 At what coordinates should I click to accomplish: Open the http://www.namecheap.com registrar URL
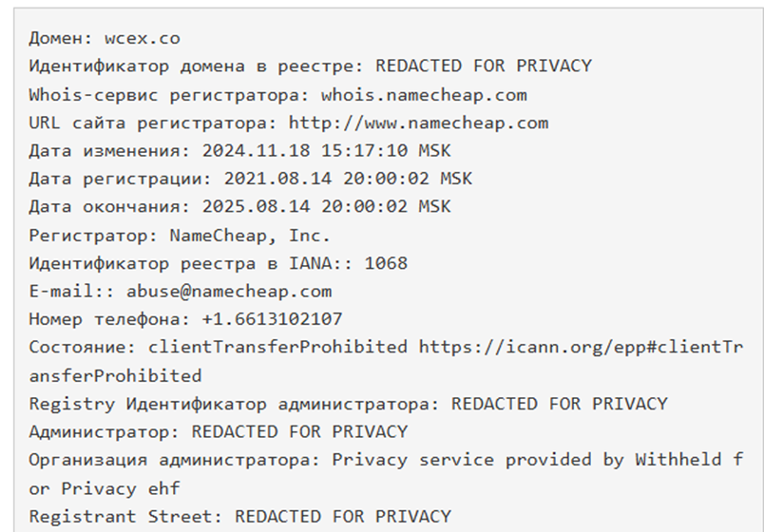coord(418,123)
